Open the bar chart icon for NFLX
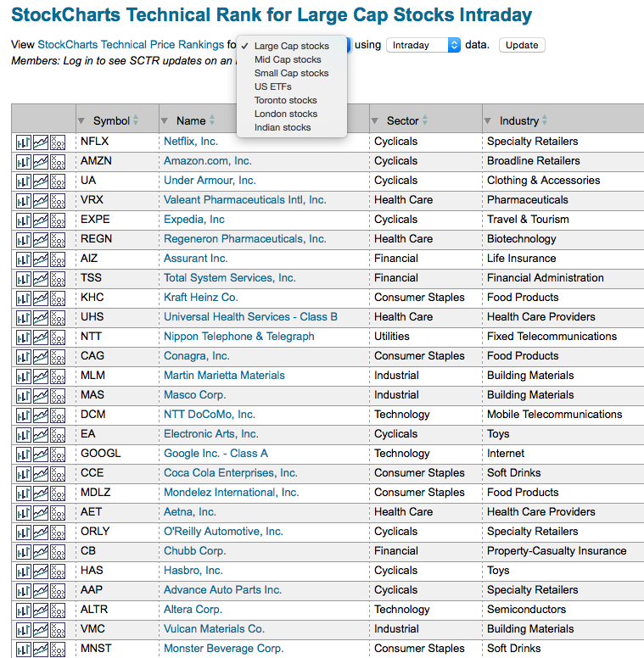Viewport: 644px width, 658px height. point(24,142)
